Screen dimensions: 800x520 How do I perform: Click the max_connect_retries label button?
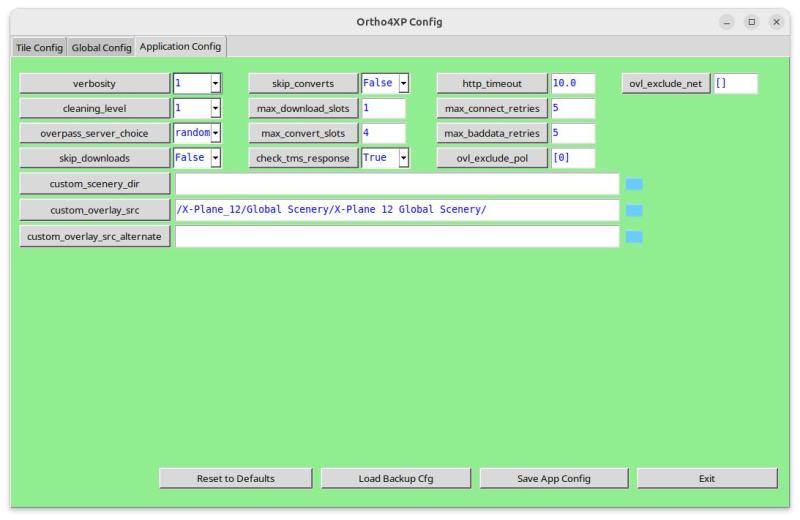pyautogui.click(x=492, y=109)
